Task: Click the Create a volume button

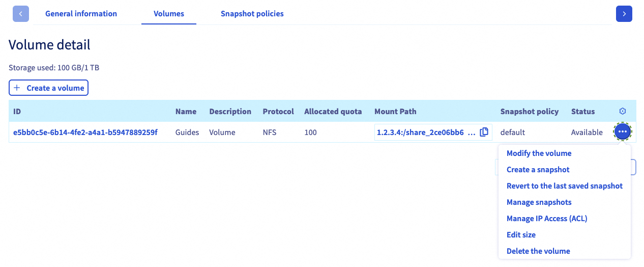Action: (x=49, y=88)
